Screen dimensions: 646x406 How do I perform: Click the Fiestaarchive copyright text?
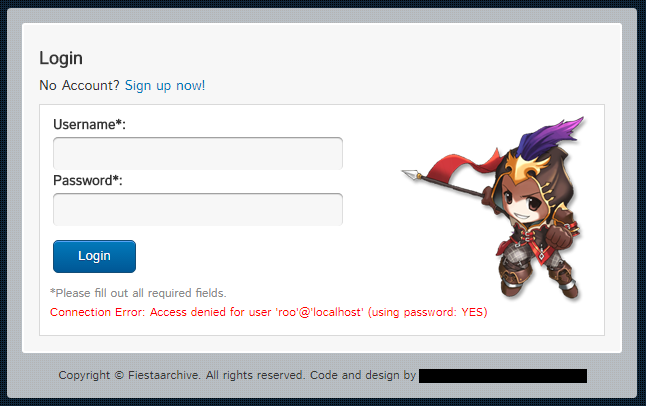(x=129, y=375)
